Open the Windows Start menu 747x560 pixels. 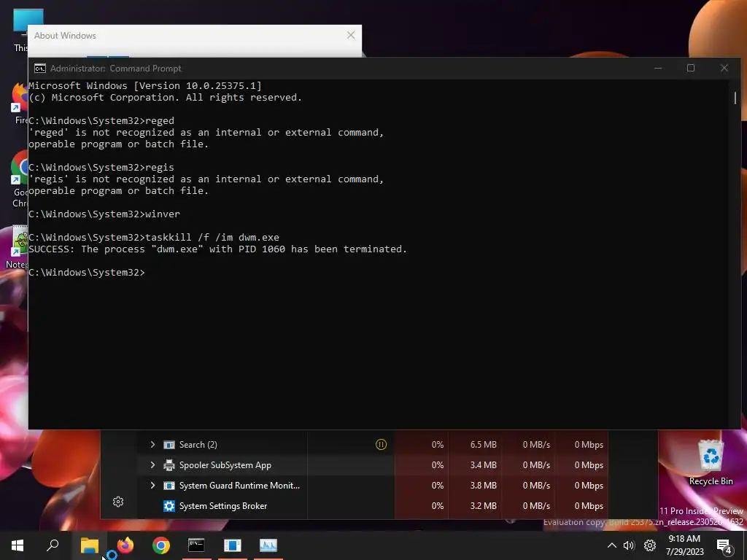pos(18,545)
